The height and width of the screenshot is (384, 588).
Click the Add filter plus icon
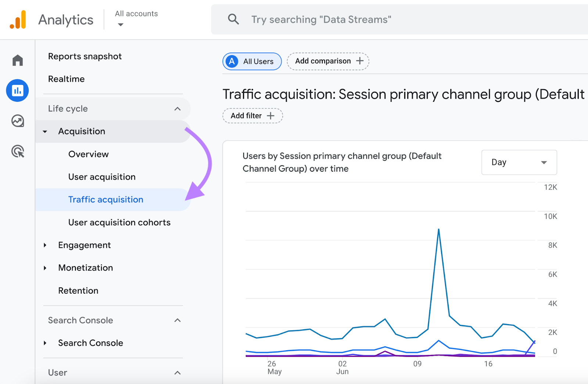(271, 115)
